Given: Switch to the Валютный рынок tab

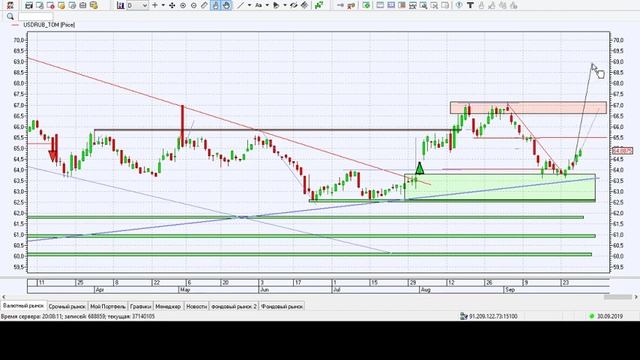Looking at the screenshot, I should point(24,306).
